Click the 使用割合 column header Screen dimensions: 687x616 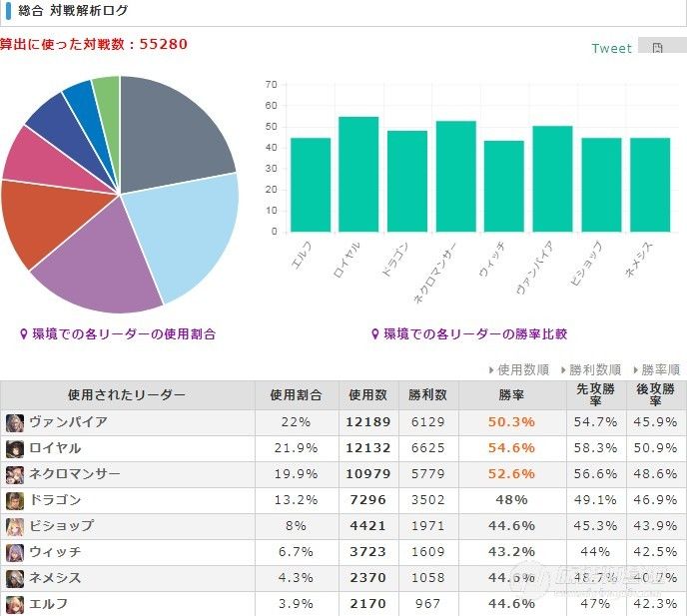click(x=297, y=395)
